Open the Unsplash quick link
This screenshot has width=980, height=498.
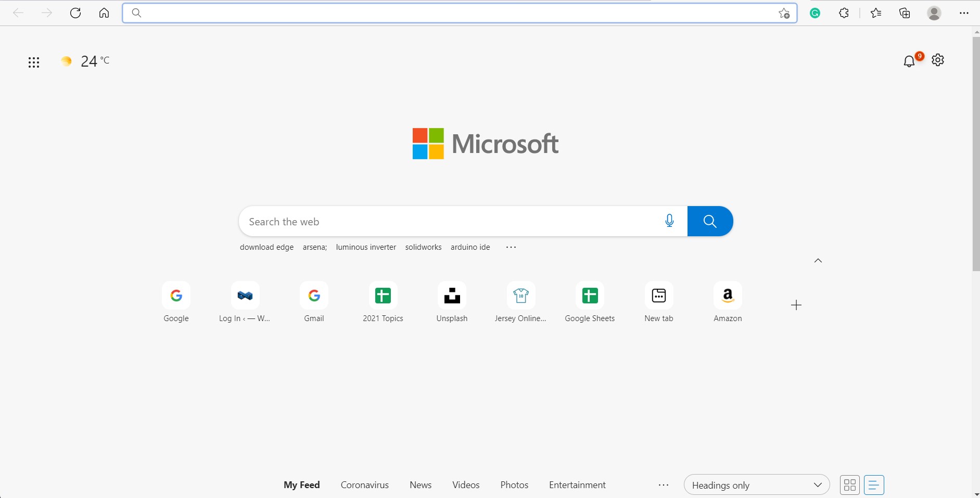tap(452, 302)
